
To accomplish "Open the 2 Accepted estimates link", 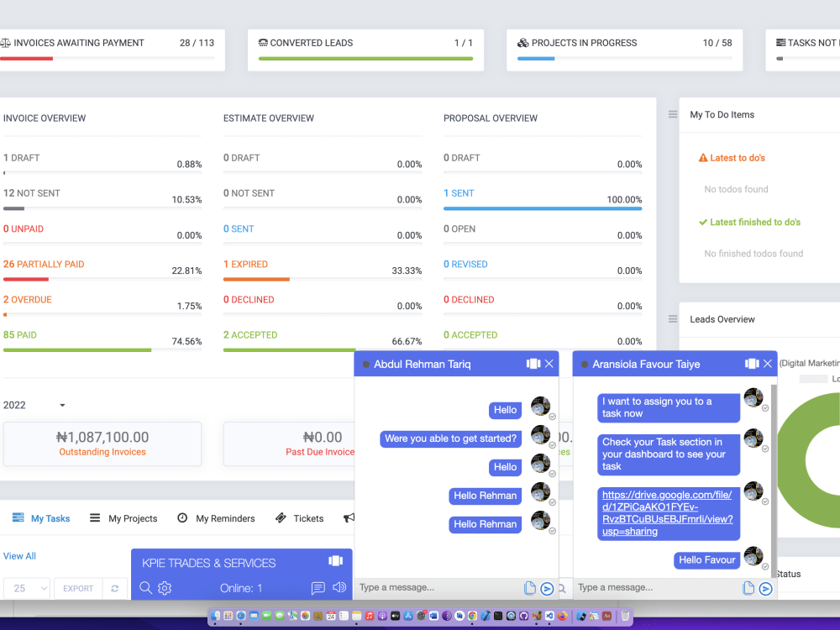I will coord(250,335).
